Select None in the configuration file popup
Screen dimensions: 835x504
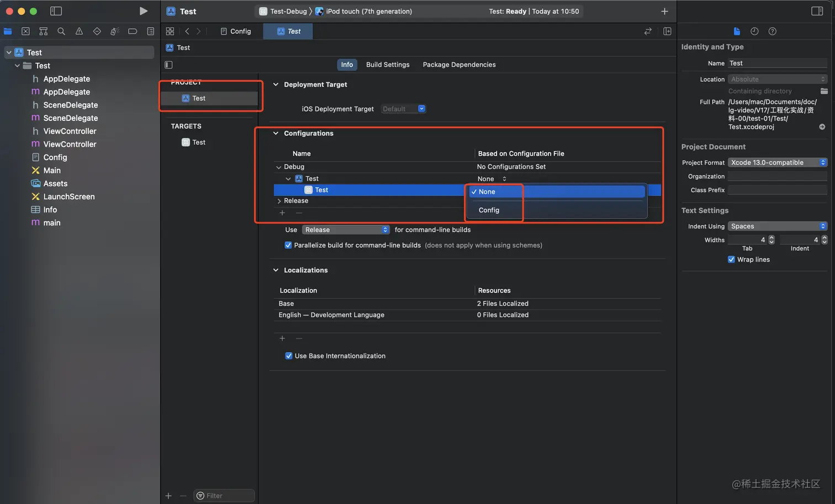[557, 192]
